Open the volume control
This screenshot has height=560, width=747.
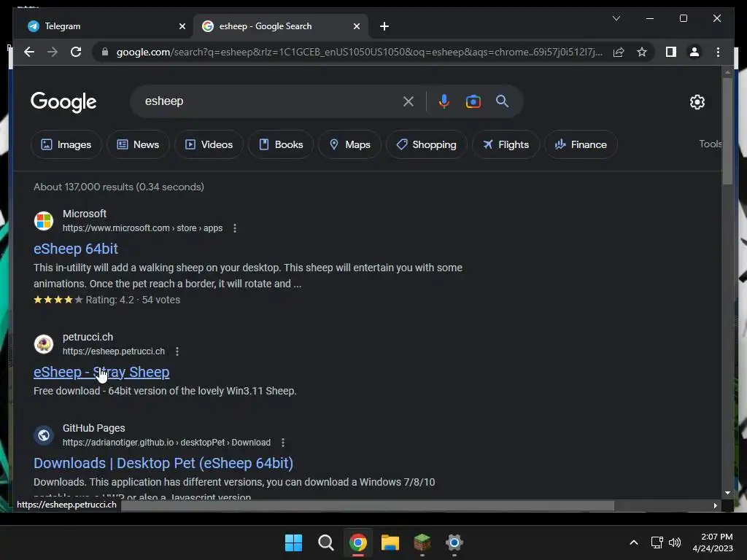[675, 542]
